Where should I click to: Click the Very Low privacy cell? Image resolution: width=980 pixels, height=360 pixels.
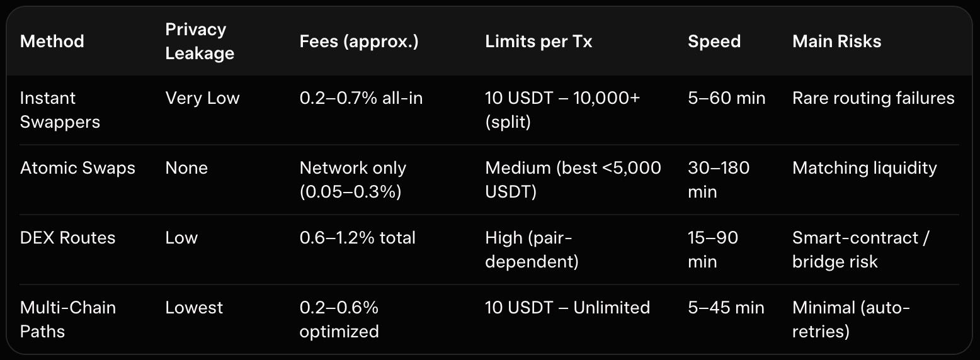[x=202, y=98]
